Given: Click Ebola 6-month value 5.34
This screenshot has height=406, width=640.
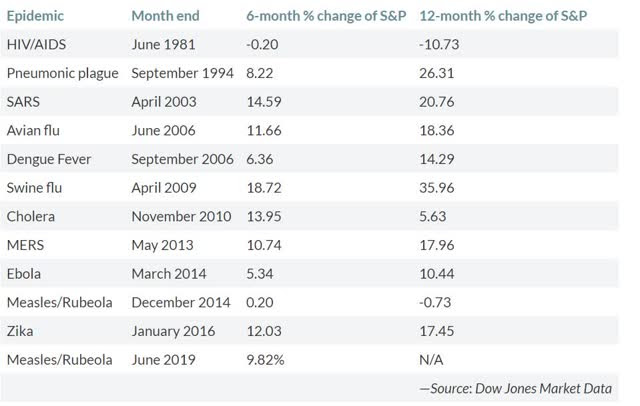Looking at the screenshot, I should pos(262,273).
